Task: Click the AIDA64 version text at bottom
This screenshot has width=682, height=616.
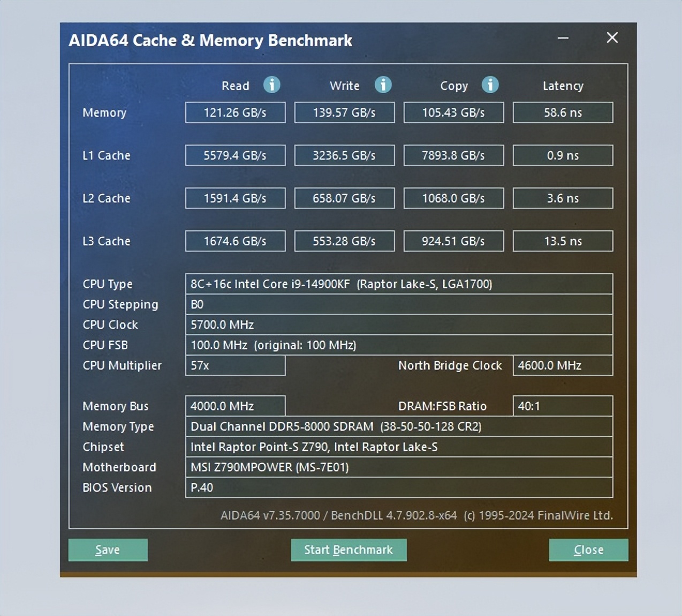Action: [417, 515]
